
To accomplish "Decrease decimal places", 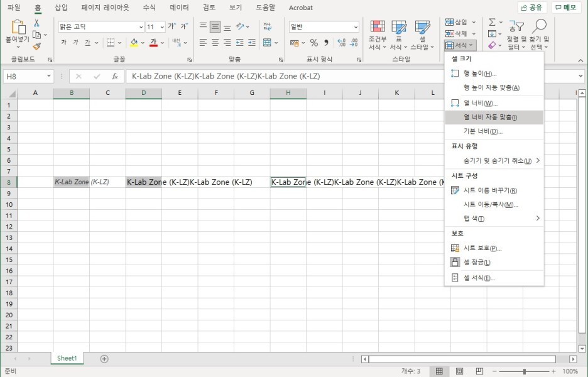I will point(354,43).
